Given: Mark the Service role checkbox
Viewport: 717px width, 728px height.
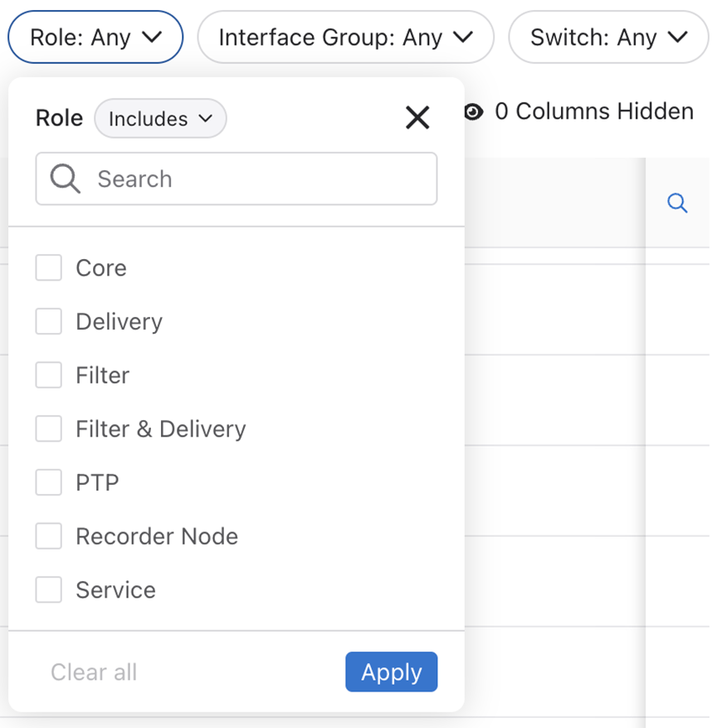Looking at the screenshot, I should [49, 590].
